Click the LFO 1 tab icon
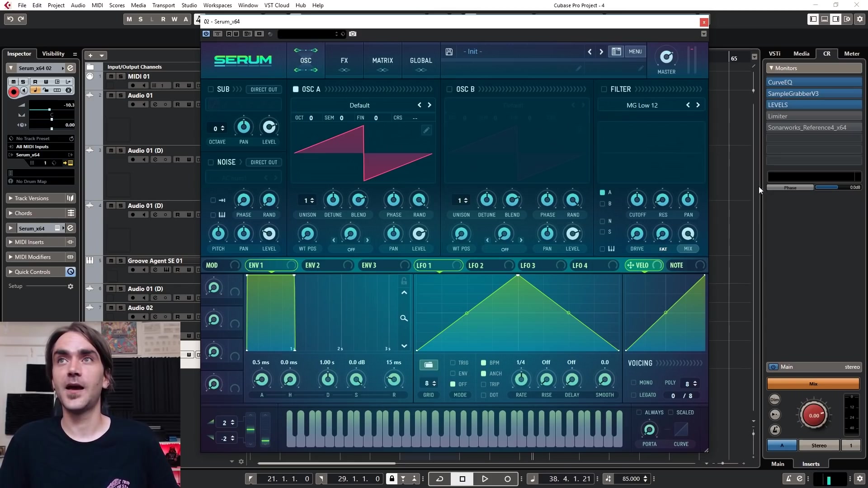Viewport: 868px width, 488px height. click(x=424, y=265)
